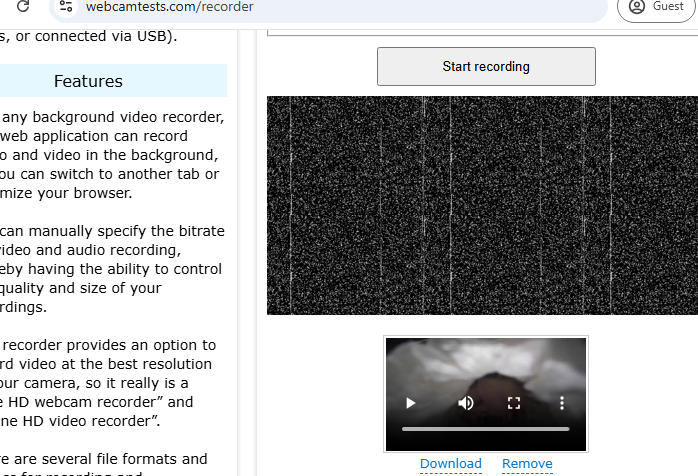Image resolution: width=698 pixels, height=476 pixels.
Task: Remove the recorded video
Action: click(527, 464)
